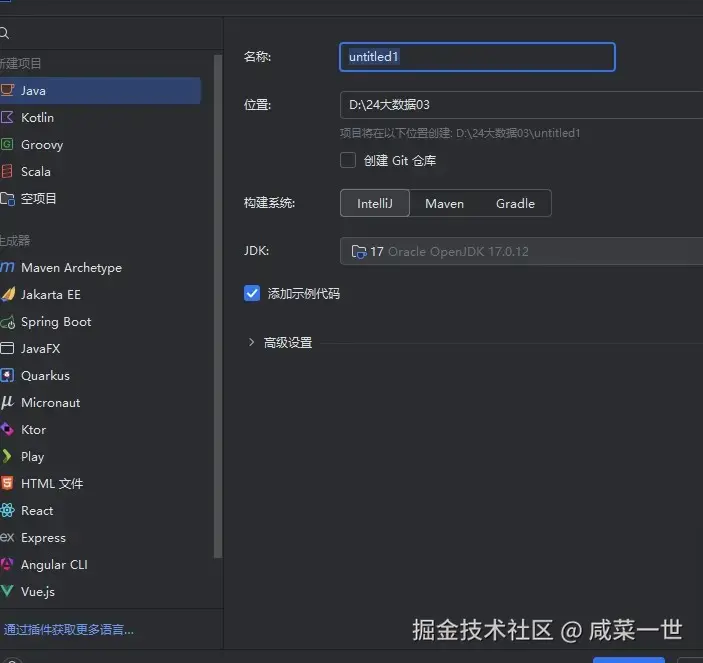Open 通过插件获取更多语言 link
This screenshot has height=663, width=703.
coord(69,629)
